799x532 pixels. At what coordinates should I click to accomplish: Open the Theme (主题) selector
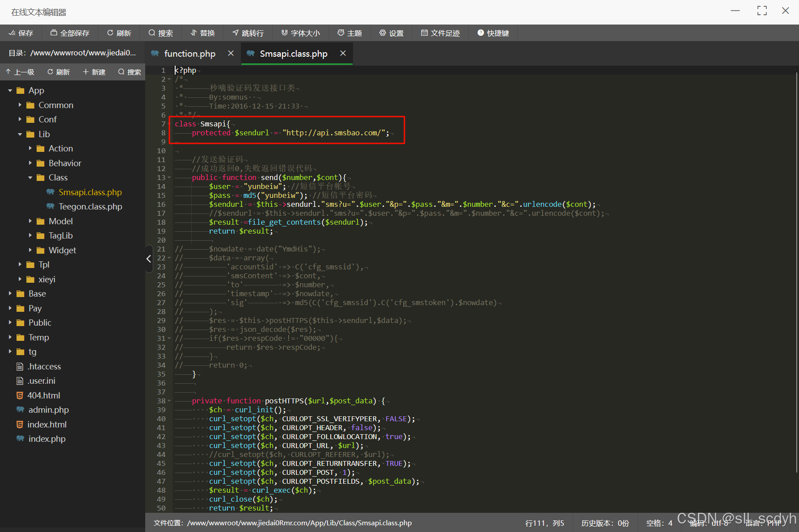[x=349, y=33]
